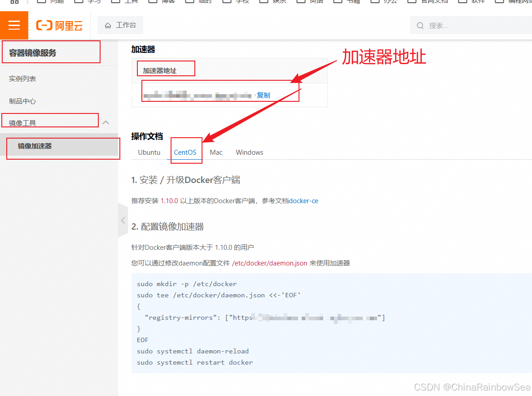Click the home icon beside 工作台
The image size is (532, 396).
(108, 26)
